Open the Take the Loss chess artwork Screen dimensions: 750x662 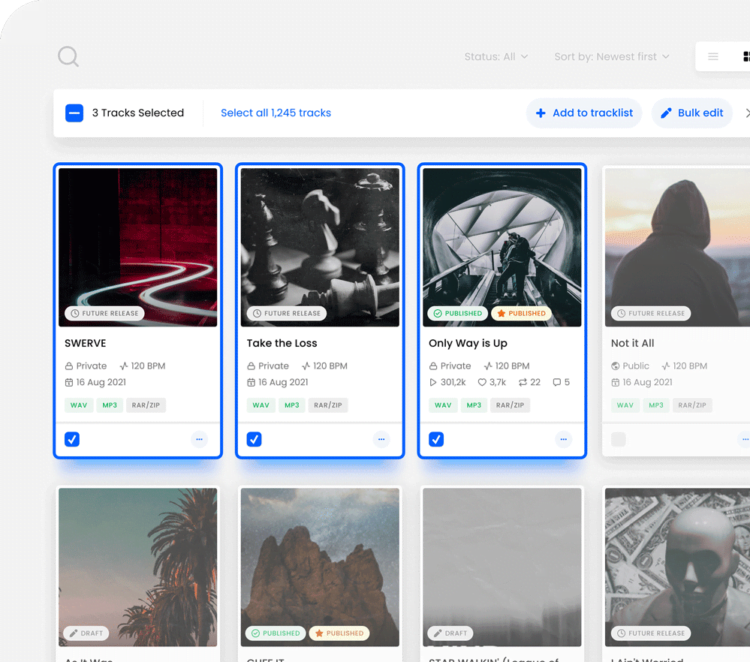click(320, 247)
